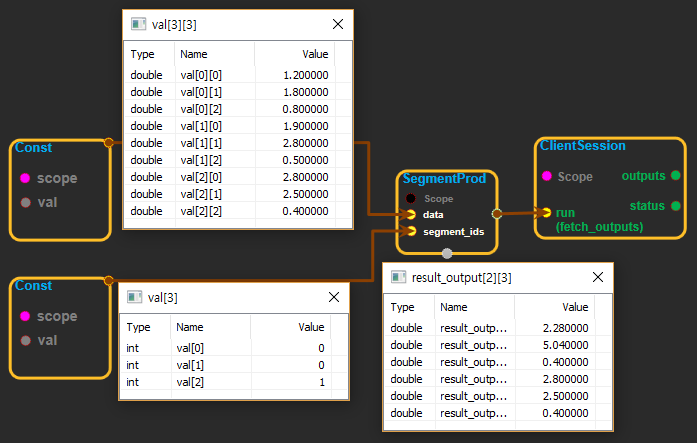
Task: Select the yellow data input port on SegmentProd
Action: point(411,214)
